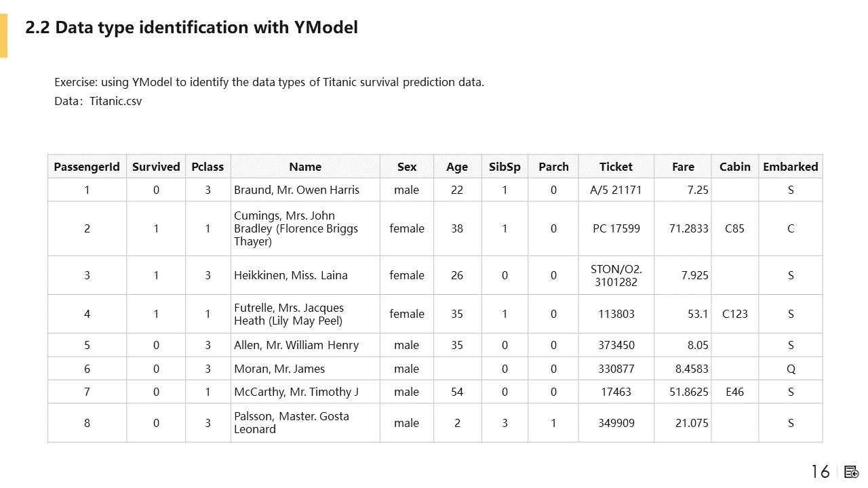The image size is (868, 488).
Task: Click the Survived column header
Action: click(x=156, y=167)
